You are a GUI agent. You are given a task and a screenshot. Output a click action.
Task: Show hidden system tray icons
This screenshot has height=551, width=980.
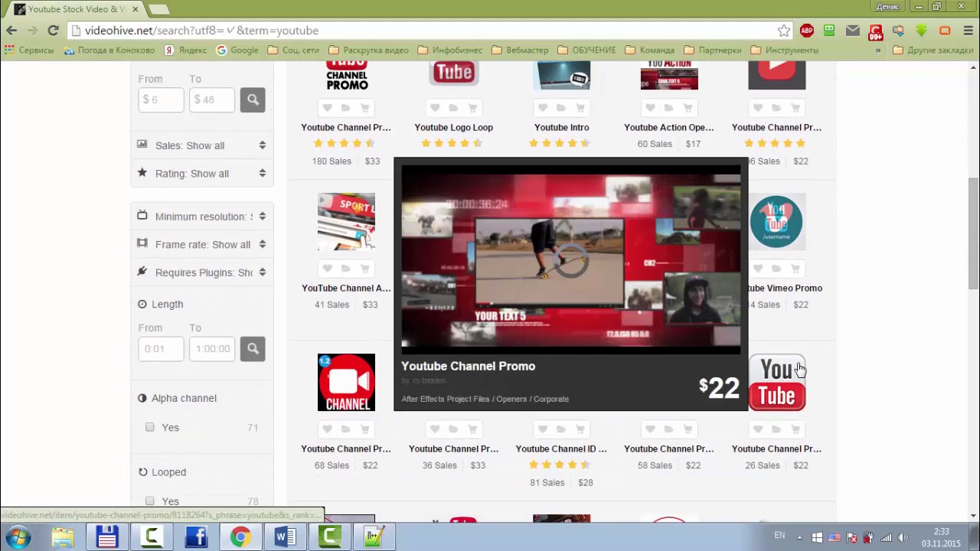[801, 537]
